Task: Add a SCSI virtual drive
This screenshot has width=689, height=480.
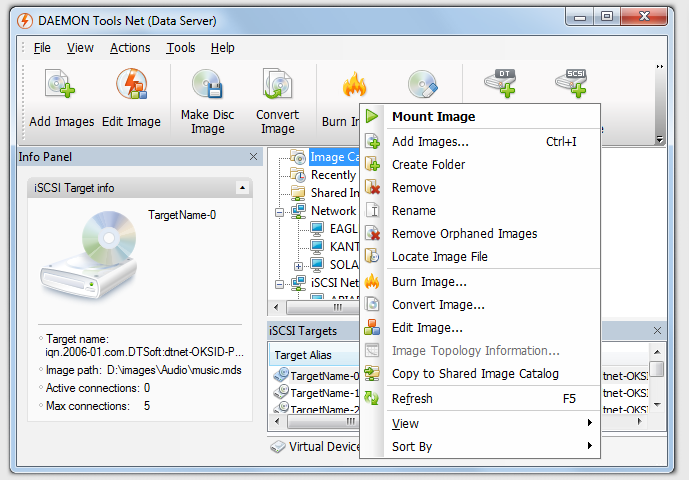Action: pos(571,83)
